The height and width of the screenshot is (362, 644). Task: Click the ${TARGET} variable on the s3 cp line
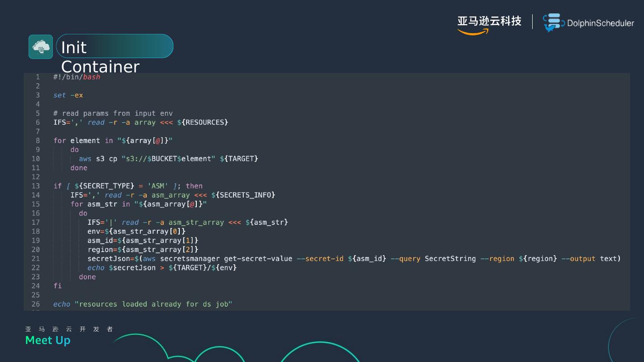[x=239, y=159]
